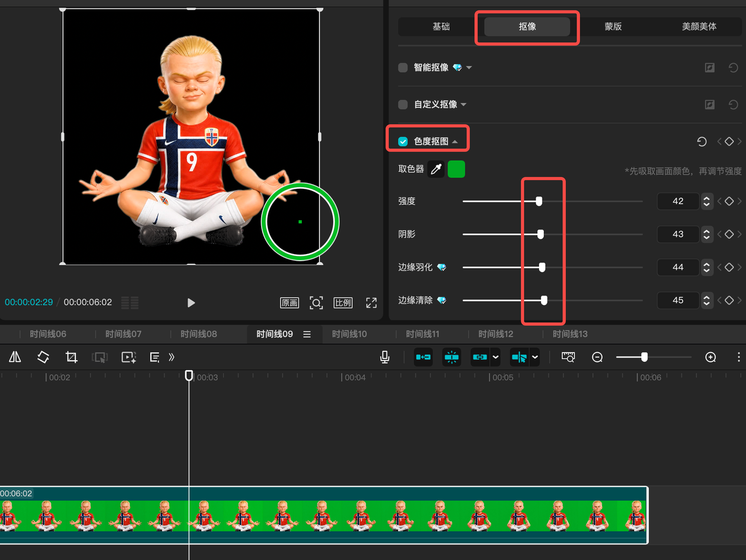
Task: Enable the 自定义抠像 checkbox
Action: [x=403, y=105]
